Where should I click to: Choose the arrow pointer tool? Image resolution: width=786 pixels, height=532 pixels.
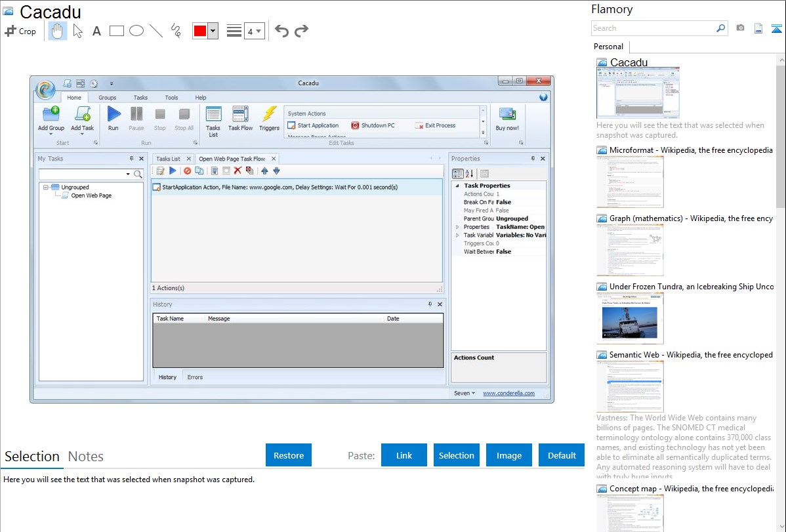[x=77, y=31]
